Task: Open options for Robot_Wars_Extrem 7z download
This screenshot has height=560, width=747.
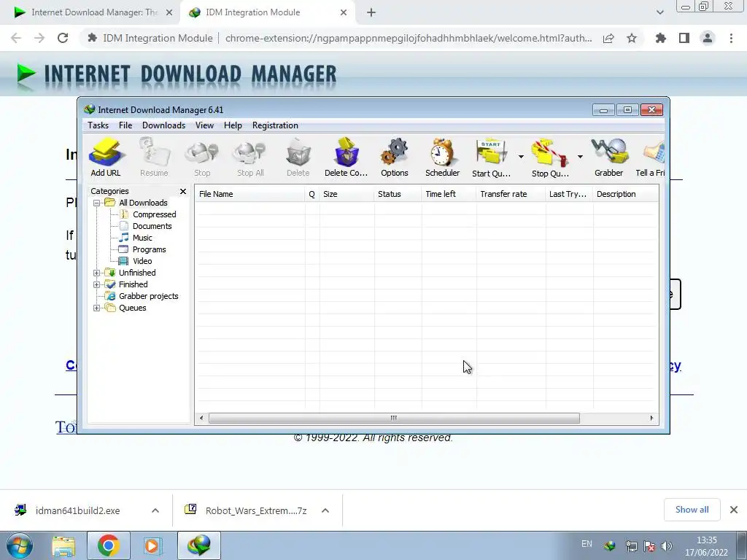Action: pos(325,510)
